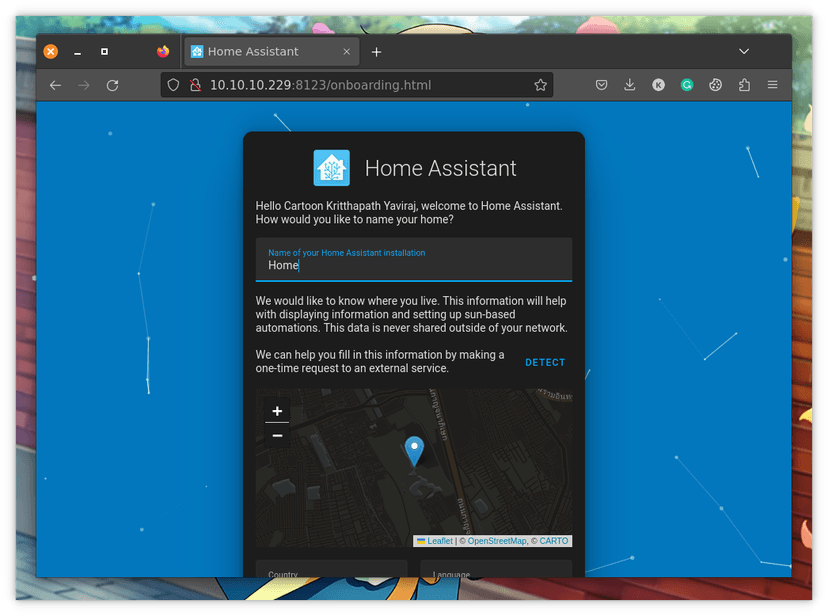Zoom out on the location map

tap(277, 435)
